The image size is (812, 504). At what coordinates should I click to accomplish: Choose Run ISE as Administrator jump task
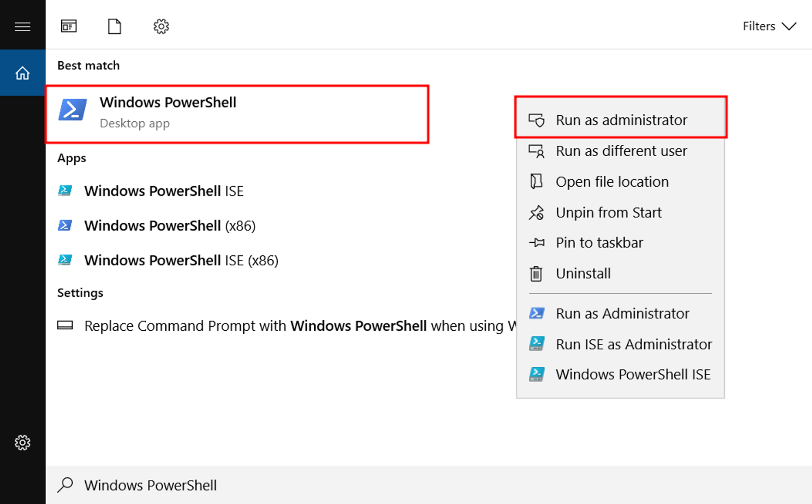tap(633, 344)
